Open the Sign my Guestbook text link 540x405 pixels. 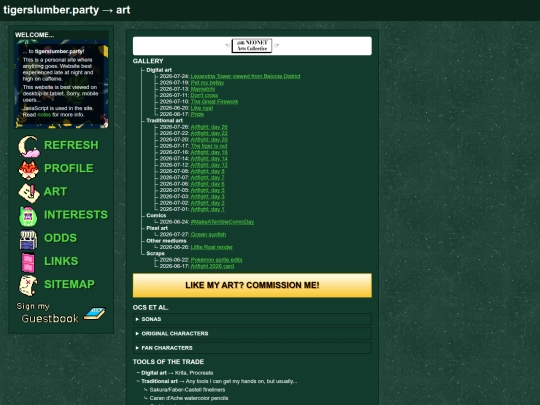click(48, 313)
